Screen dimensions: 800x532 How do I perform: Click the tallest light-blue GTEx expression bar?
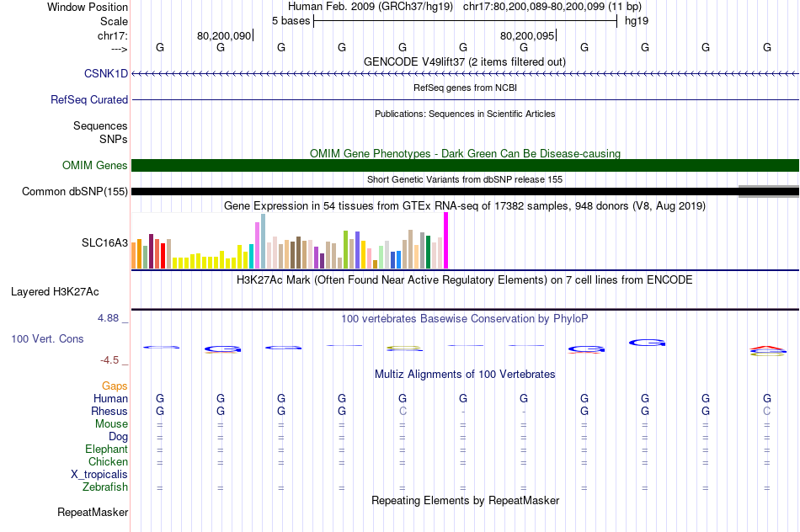click(x=264, y=242)
